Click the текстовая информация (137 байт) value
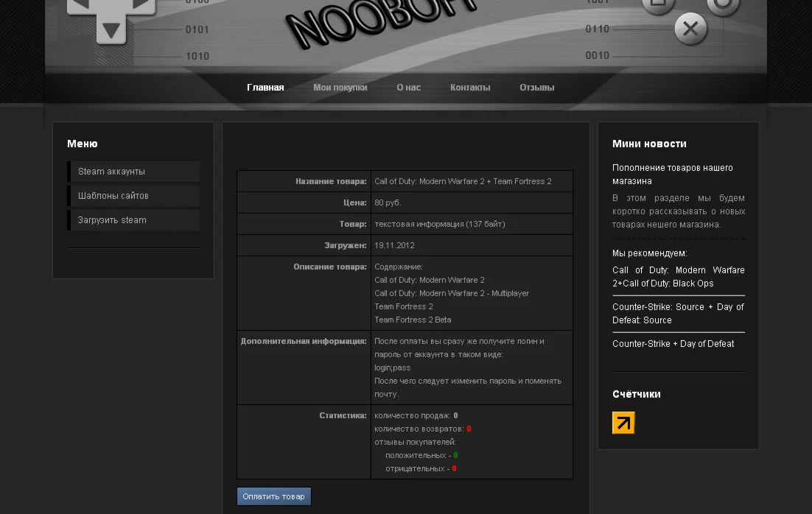This screenshot has height=514, width=812. [x=439, y=224]
